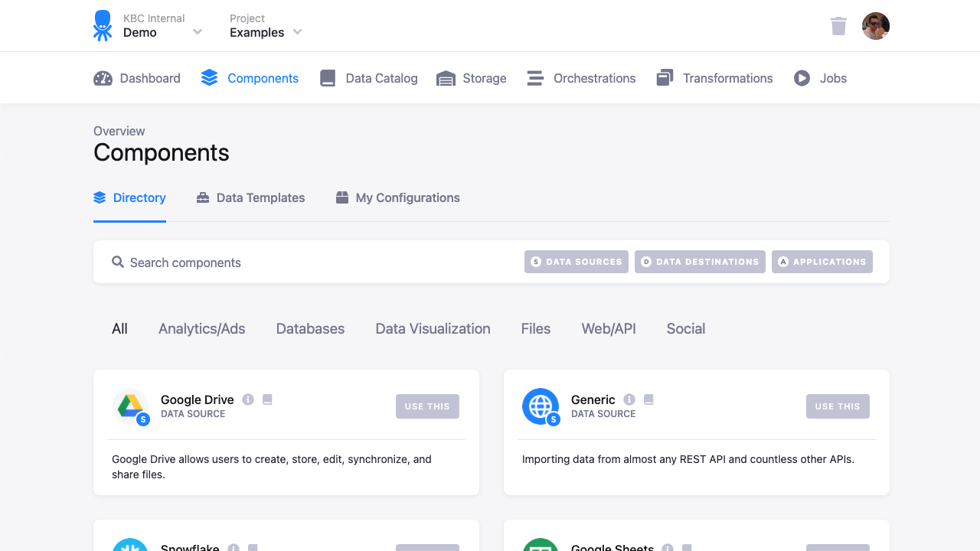Open the Examples project selector chevron
980x551 pixels.
tap(298, 32)
